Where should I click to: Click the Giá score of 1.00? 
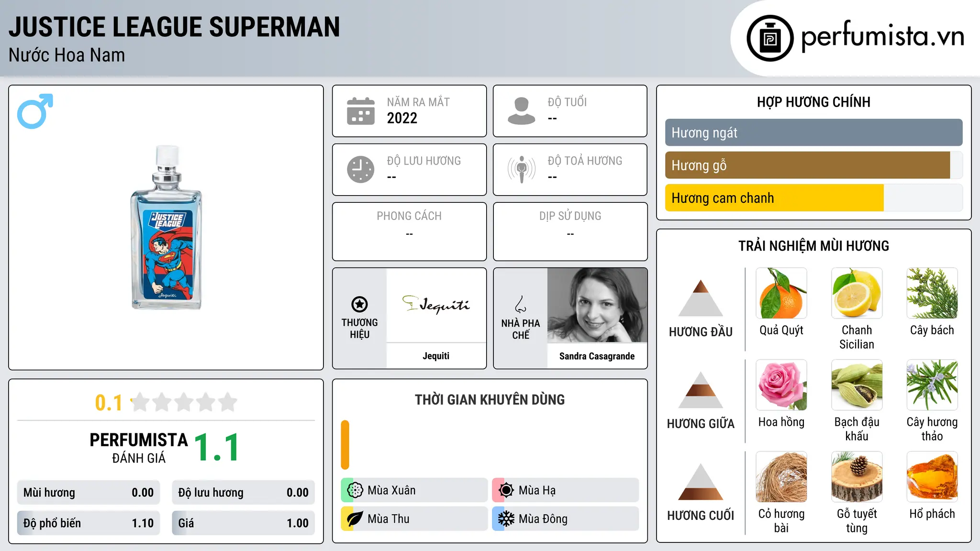[297, 523]
